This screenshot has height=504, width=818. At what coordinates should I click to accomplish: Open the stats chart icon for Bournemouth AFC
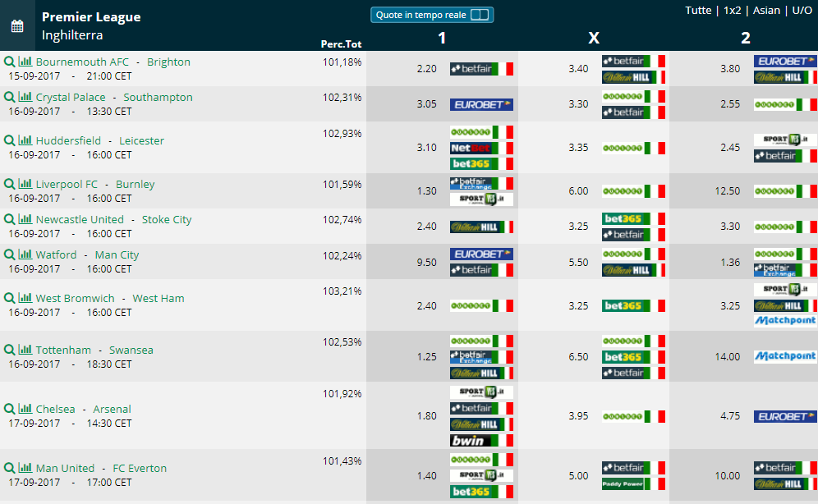[x=25, y=62]
